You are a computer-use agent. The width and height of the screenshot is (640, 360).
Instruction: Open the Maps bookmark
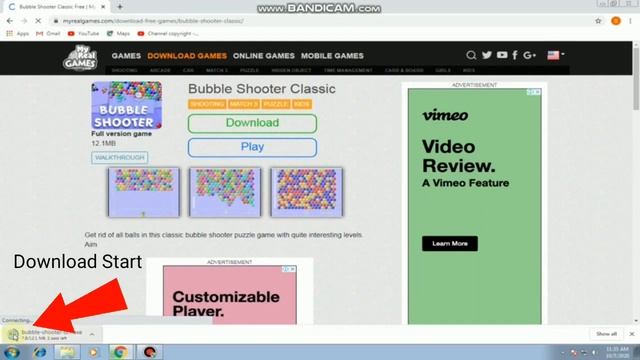click(118, 33)
